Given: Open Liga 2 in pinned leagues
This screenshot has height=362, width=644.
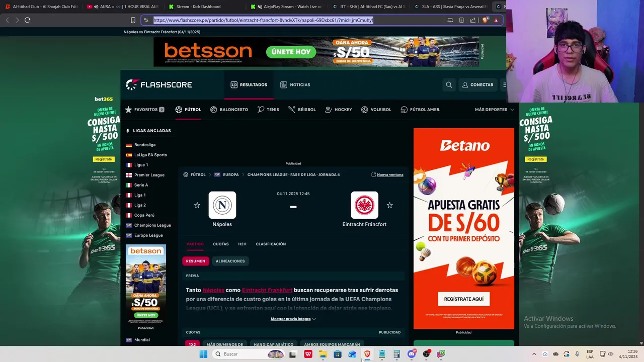Looking at the screenshot, I should point(140,205).
